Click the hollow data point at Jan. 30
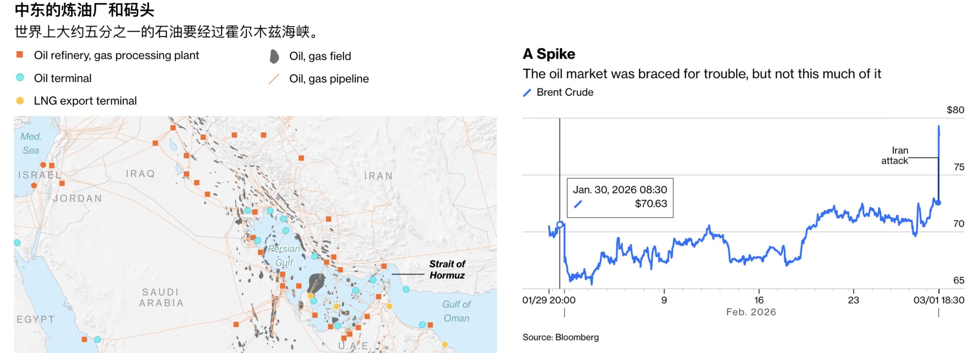Image resolution: width=980 pixels, height=353 pixels. click(560, 225)
